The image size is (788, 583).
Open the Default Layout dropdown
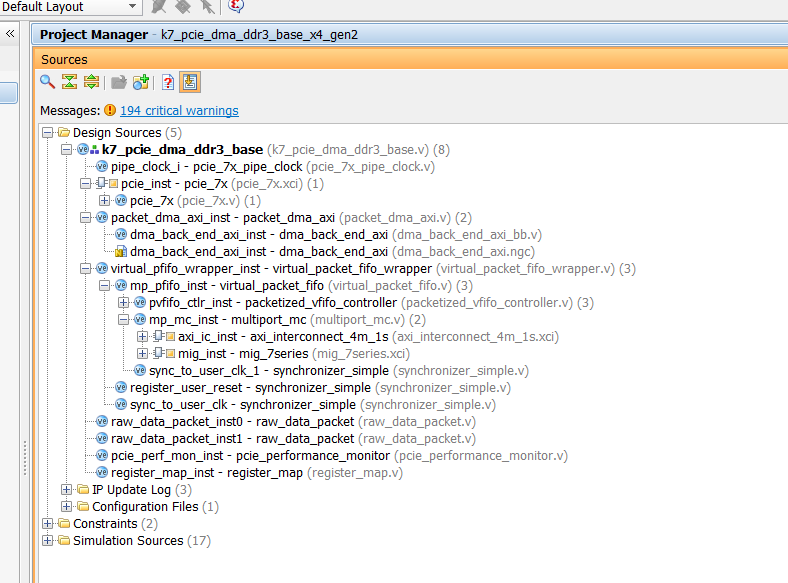(132, 7)
